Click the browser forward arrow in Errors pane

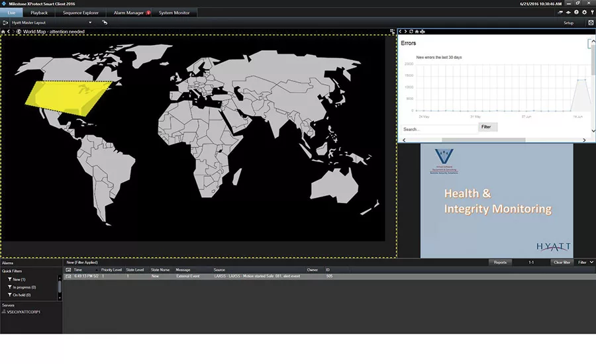[x=405, y=32]
